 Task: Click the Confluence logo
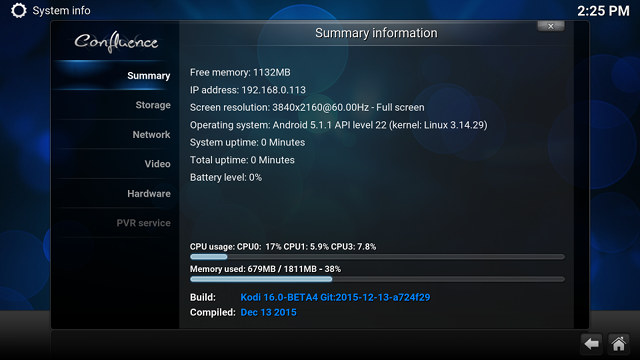(x=116, y=42)
